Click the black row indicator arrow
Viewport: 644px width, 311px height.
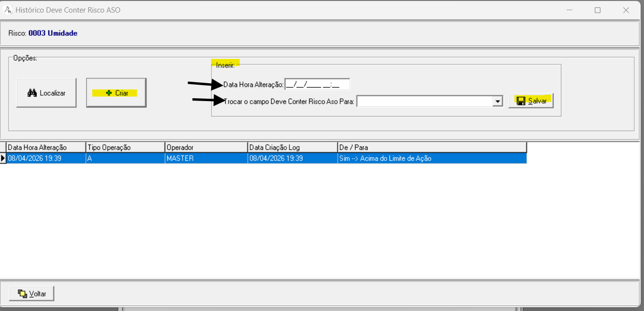(3, 158)
